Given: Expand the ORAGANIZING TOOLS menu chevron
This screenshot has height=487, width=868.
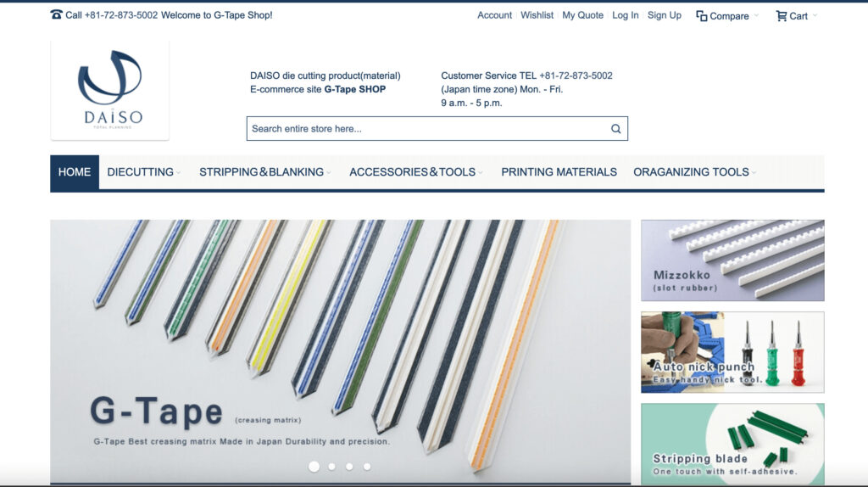Looking at the screenshot, I should 754,173.
